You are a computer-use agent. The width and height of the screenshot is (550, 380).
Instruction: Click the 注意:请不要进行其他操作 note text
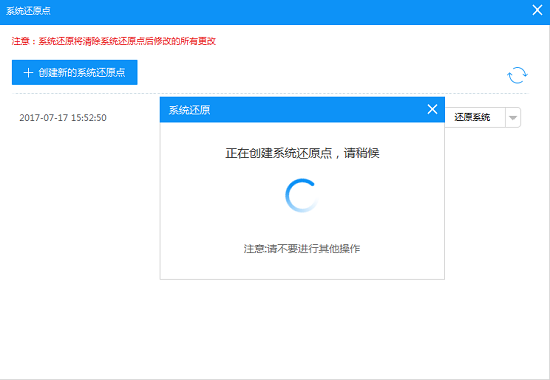coord(302,248)
